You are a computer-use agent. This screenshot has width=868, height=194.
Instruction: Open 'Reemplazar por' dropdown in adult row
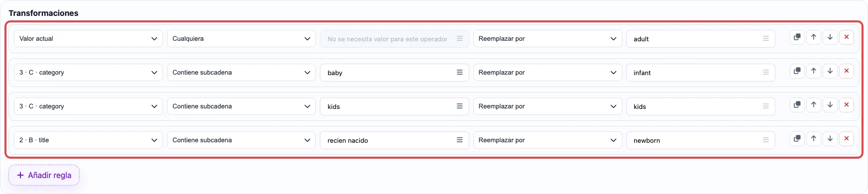point(548,39)
